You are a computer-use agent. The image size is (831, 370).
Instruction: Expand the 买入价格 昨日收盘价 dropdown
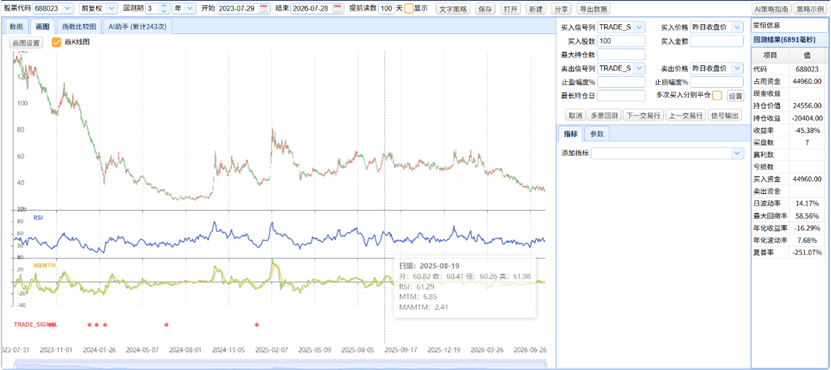tap(738, 27)
